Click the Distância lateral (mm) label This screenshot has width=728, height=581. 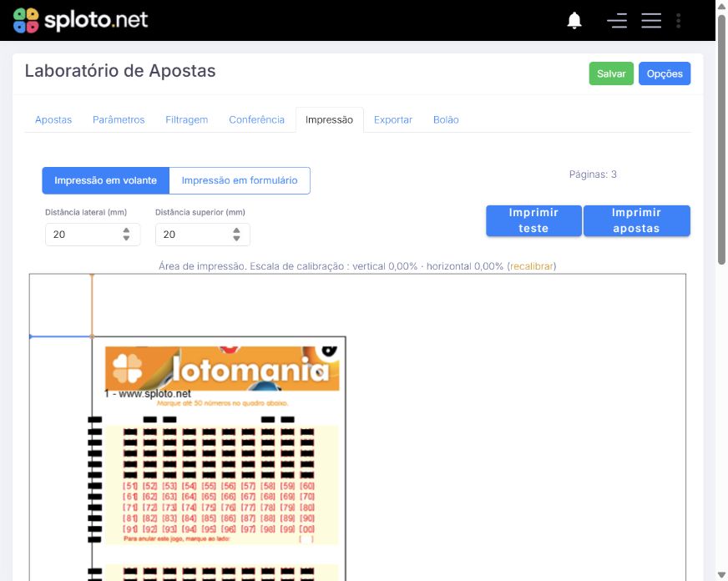click(x=86, y=212)
